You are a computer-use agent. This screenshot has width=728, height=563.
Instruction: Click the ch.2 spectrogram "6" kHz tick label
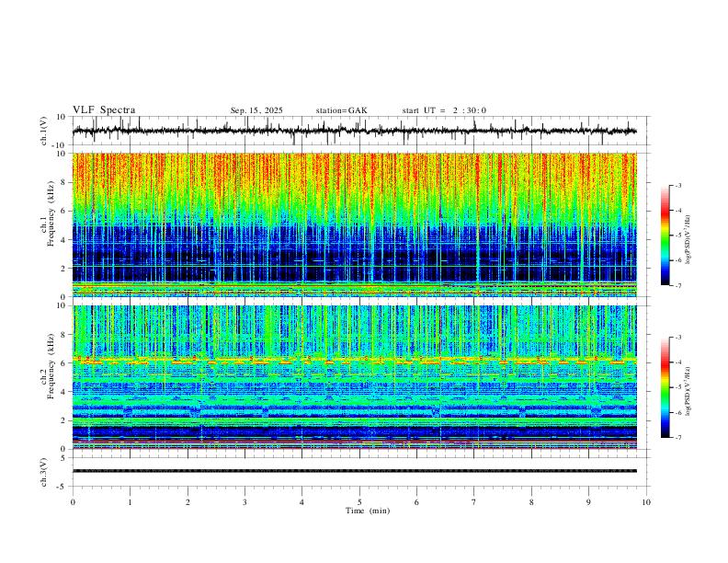64,363
